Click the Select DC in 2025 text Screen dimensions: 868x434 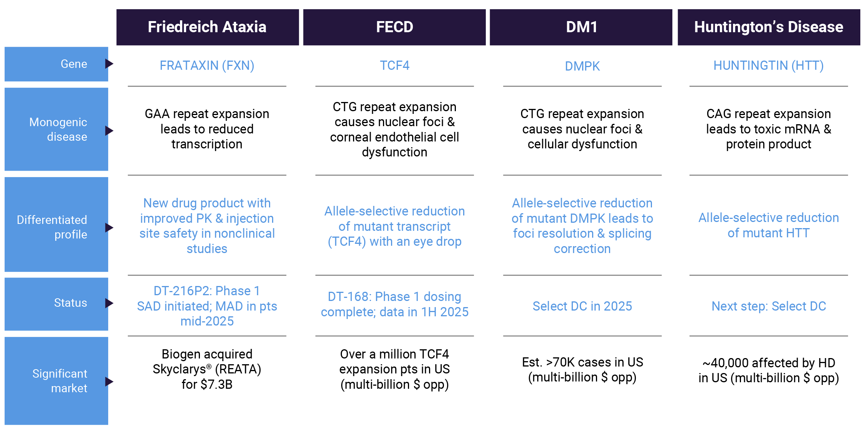[x=582, y=306]
